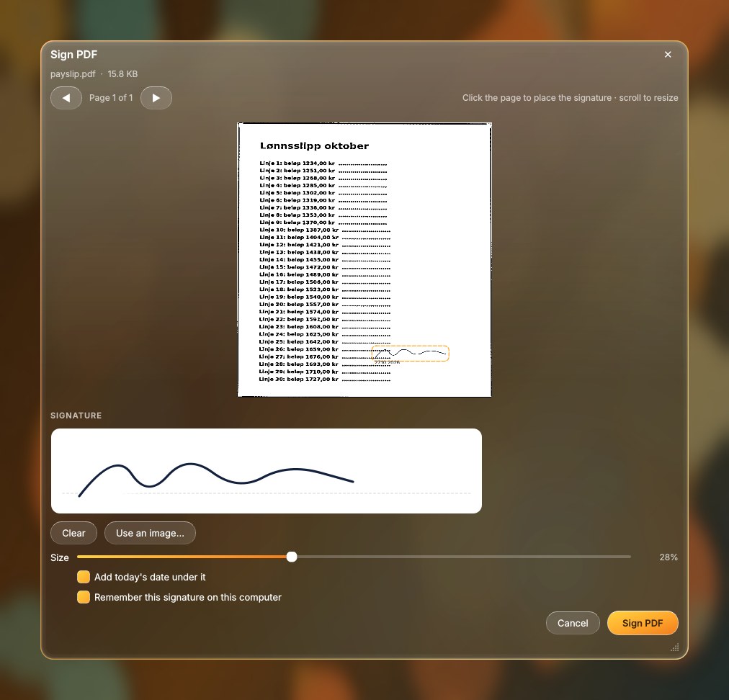The image size is (729, 700).
Task: Click the dialog resize grip in corner
Action: (x=674, y=647)
